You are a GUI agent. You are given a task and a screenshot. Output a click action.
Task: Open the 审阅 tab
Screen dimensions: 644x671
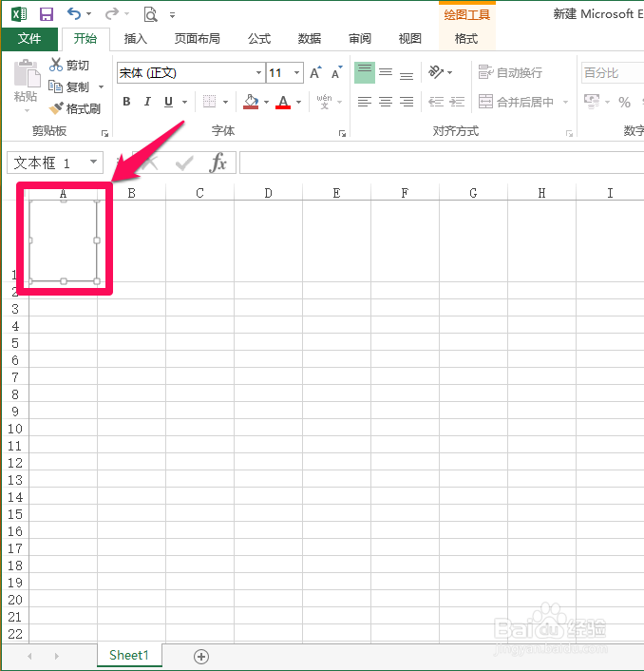pyautogui.click(x=360, y=39)
